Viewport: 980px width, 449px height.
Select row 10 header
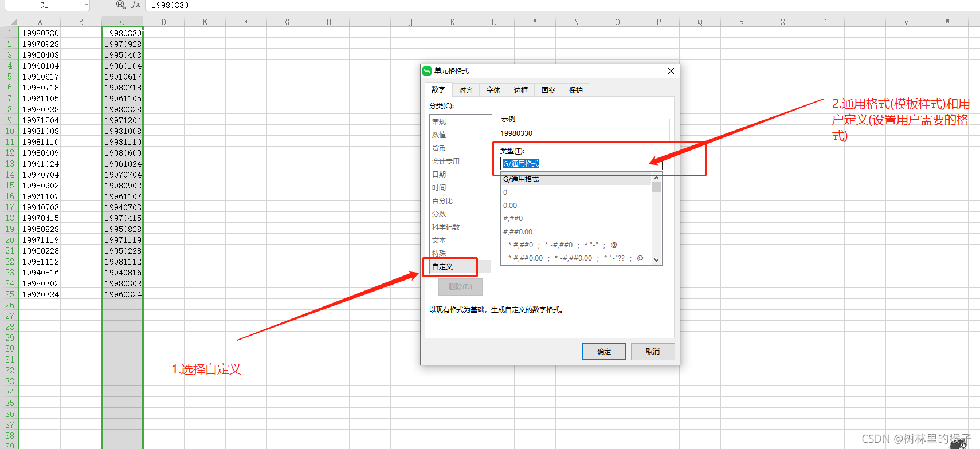tap(10, 131)
